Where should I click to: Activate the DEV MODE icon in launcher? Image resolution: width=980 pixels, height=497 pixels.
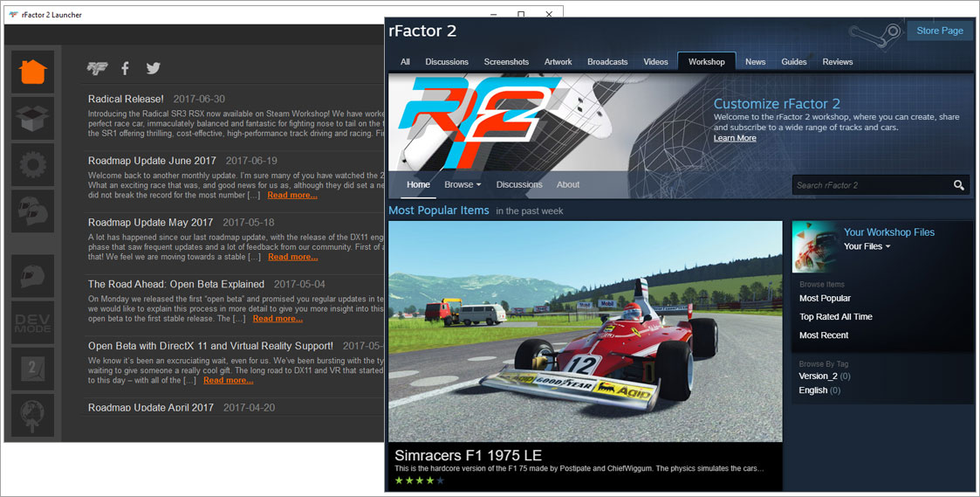[x=32, y=322]
